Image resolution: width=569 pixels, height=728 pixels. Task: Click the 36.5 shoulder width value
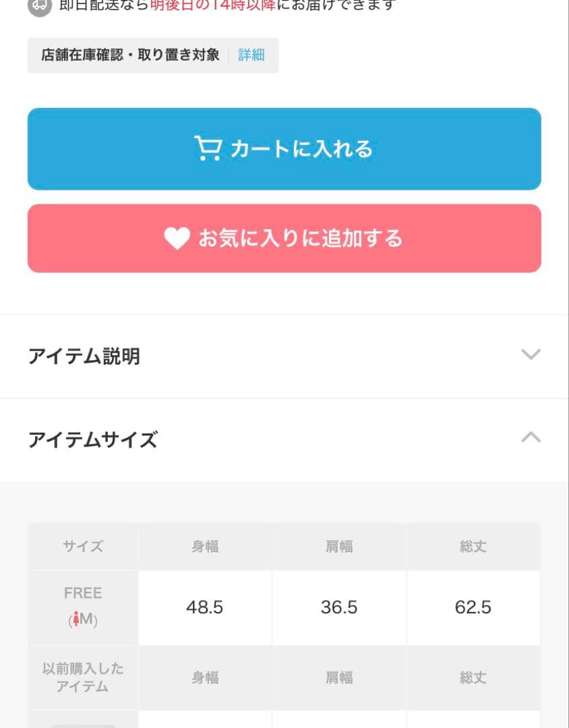coord(339,607)
